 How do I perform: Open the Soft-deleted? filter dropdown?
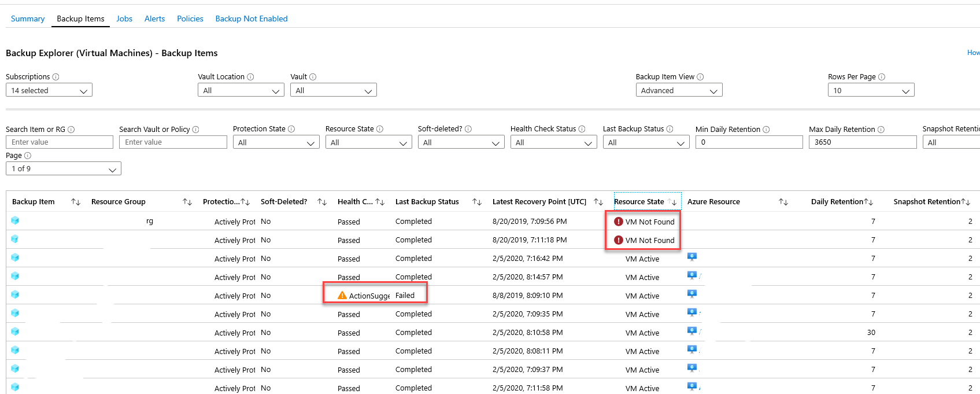pyautogui.click(x=461, y=142)
